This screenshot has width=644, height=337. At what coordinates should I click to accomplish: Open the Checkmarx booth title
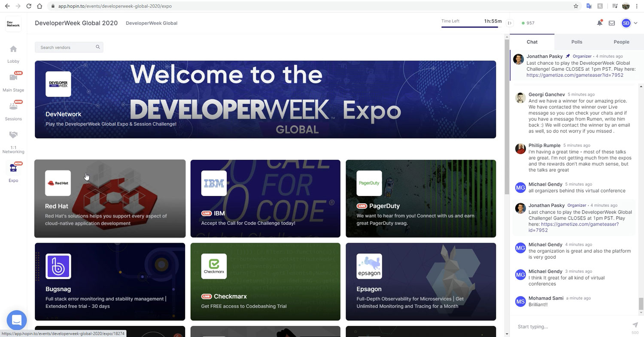230,296
